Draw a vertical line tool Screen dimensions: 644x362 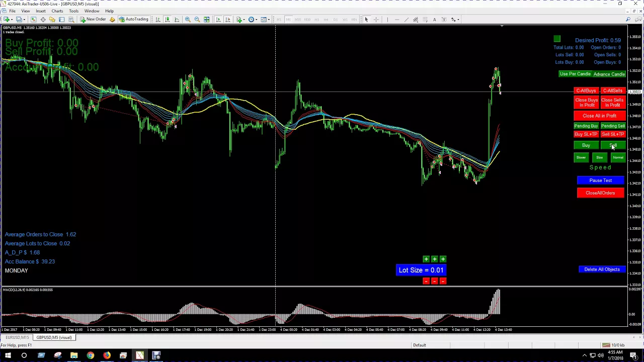tap(387, 20)
